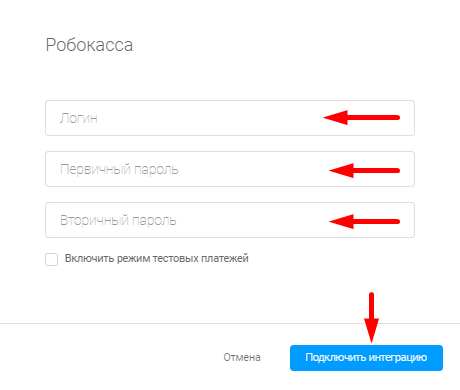
Task: Click the empty area below the Робокасса heading
Action: coord(230,77)
